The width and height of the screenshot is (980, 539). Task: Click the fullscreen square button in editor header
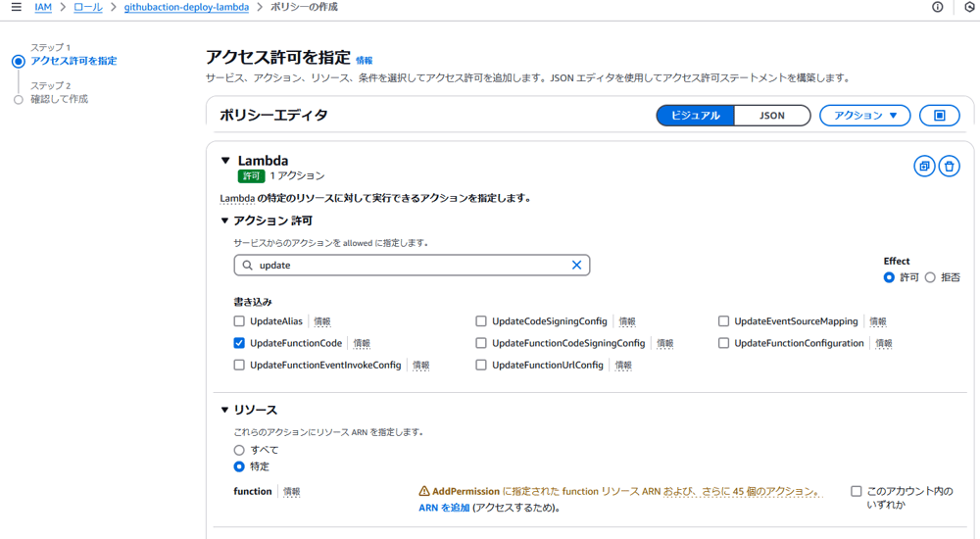pos(940,116)
